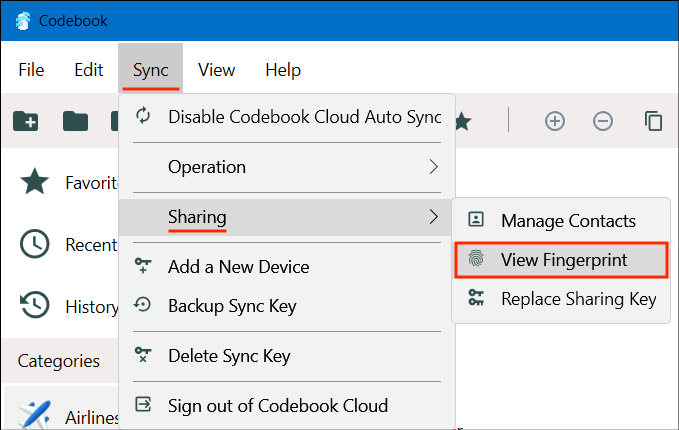
Task: Select View Fingerprint
Action: pos(561,260)
